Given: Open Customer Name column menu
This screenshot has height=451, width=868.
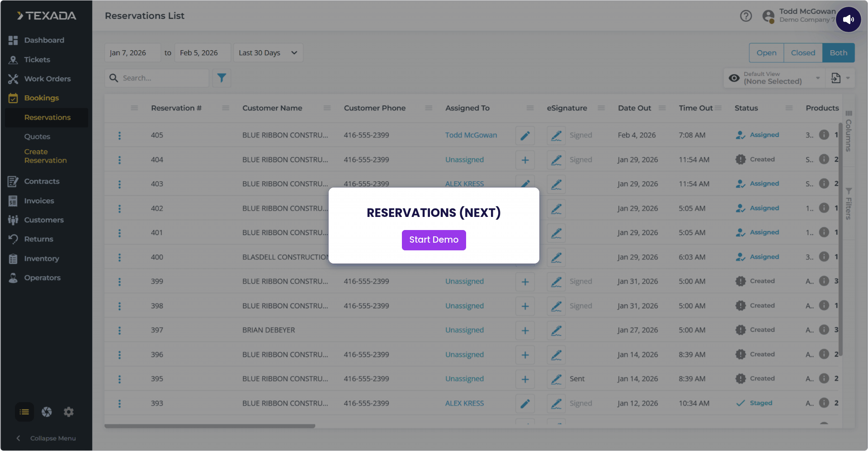Looking at the screenshot, I should (x=327, y=108).
